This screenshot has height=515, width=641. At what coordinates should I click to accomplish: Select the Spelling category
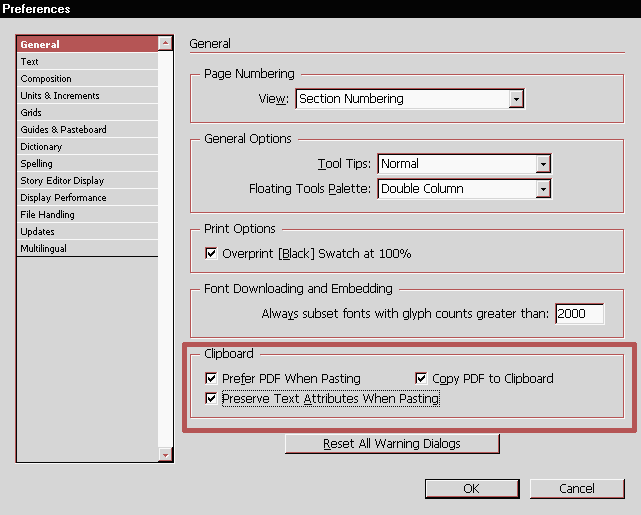click(x=87, y=163)
